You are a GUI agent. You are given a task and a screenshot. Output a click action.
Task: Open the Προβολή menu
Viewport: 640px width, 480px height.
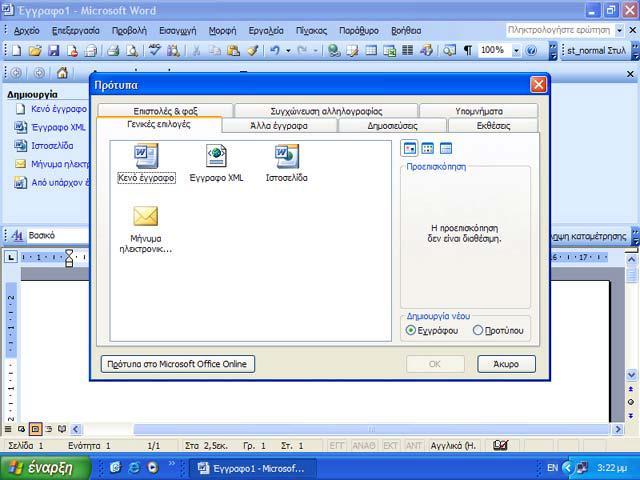pos(129,31)
